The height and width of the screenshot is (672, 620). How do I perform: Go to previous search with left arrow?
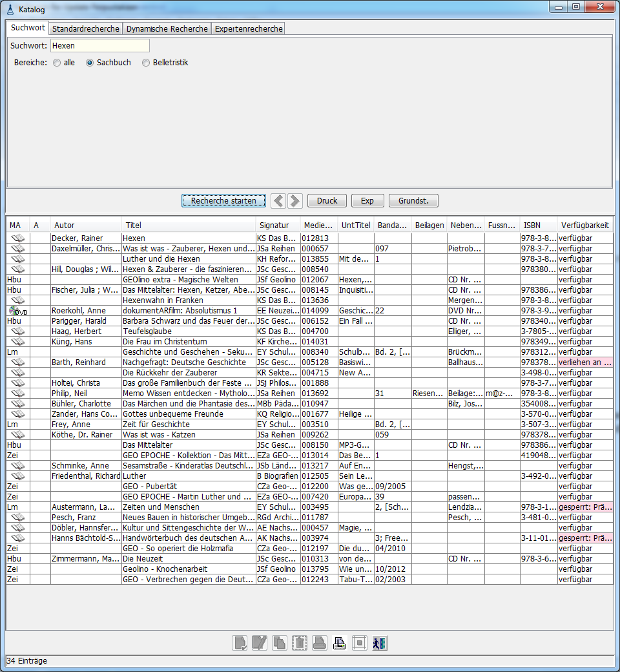pos(278,201)
